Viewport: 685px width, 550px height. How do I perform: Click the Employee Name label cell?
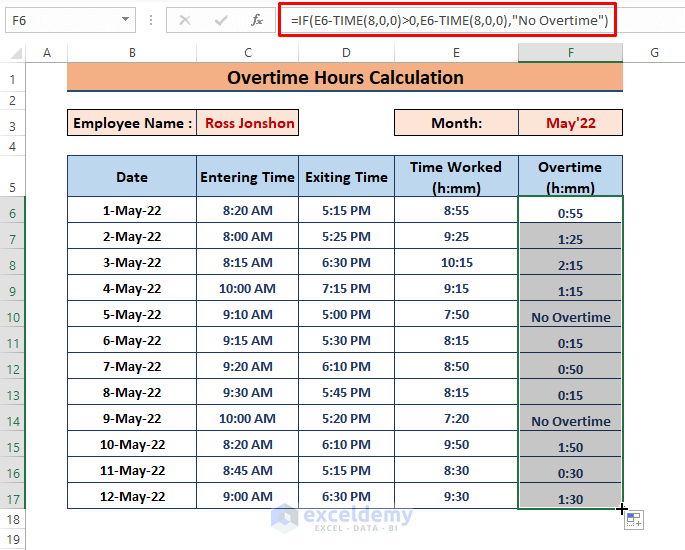(x=132, y=123)
